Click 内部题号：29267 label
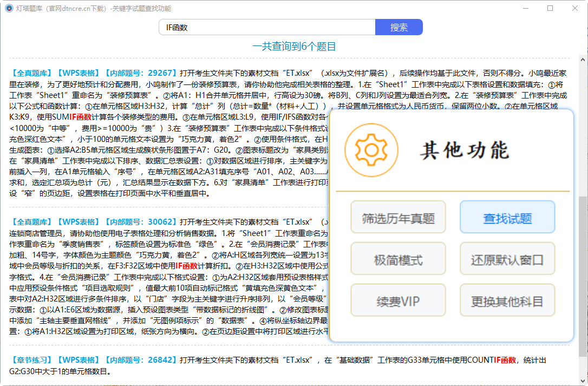Screen dimensions: 588x386 pos(140,73)
